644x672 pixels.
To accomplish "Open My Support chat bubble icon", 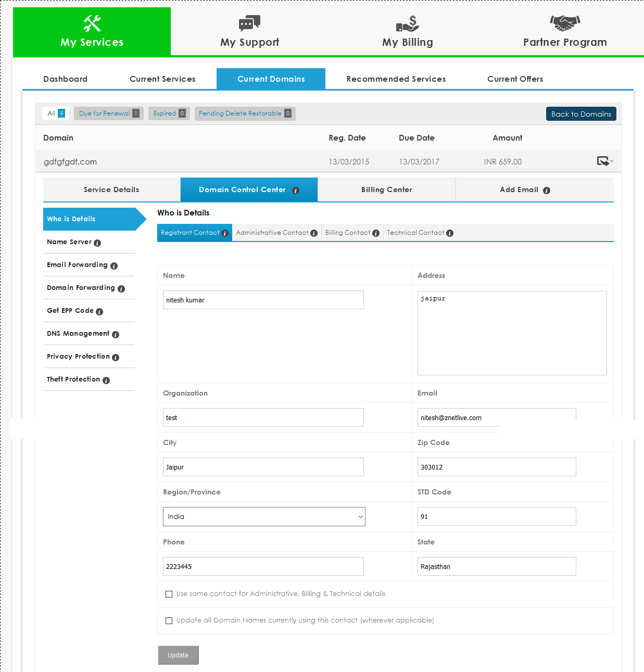I will point(249,23).
